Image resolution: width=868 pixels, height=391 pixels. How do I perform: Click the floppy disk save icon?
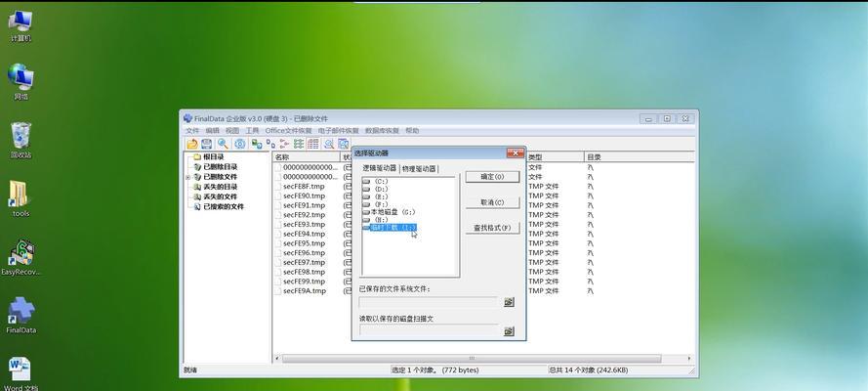pyautogui.click(x=206, y=144)
